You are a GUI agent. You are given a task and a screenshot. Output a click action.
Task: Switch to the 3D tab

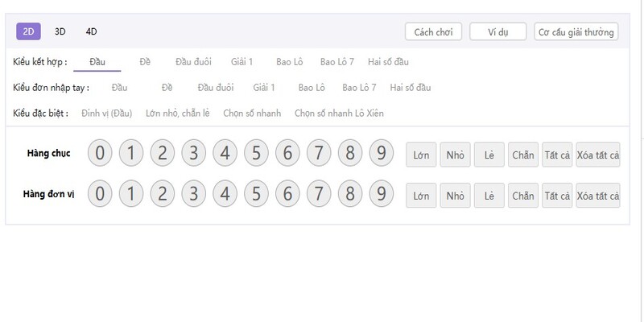coord(60,32)
